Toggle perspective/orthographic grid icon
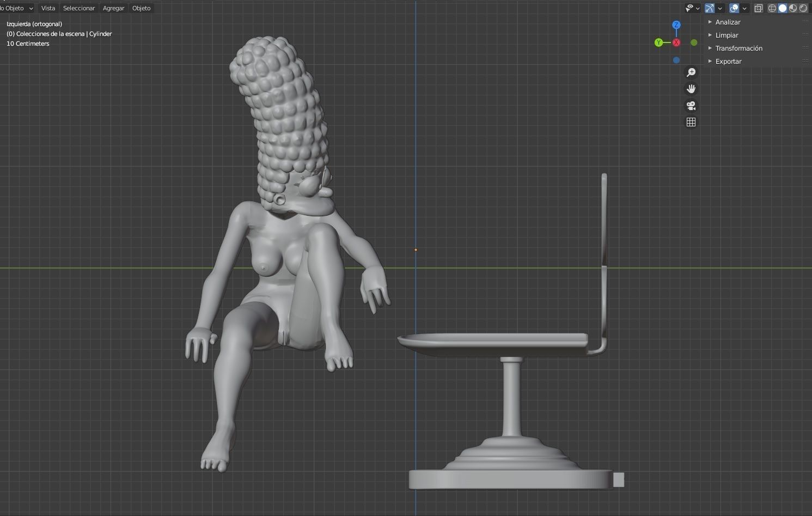Image resolution: width=812 pixels, height=516 pixels. pos(691,122)
